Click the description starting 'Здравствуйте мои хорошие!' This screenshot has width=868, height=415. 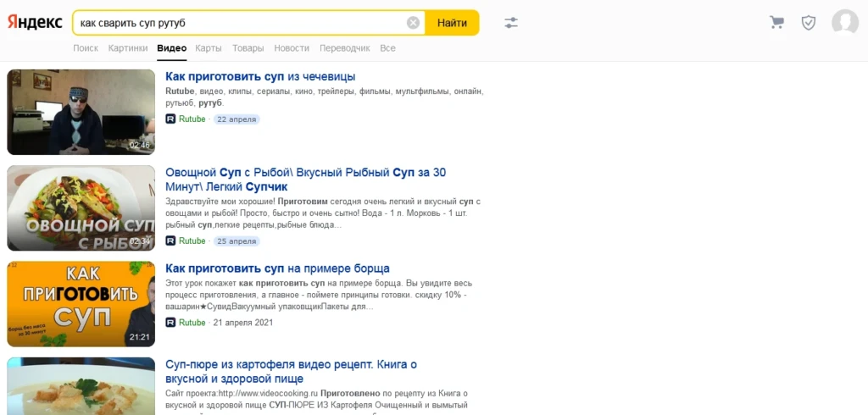(323, 213)
